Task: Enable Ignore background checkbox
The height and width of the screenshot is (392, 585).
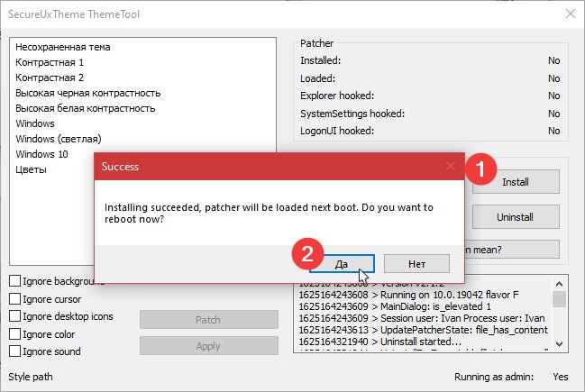Action: point(15,281)
